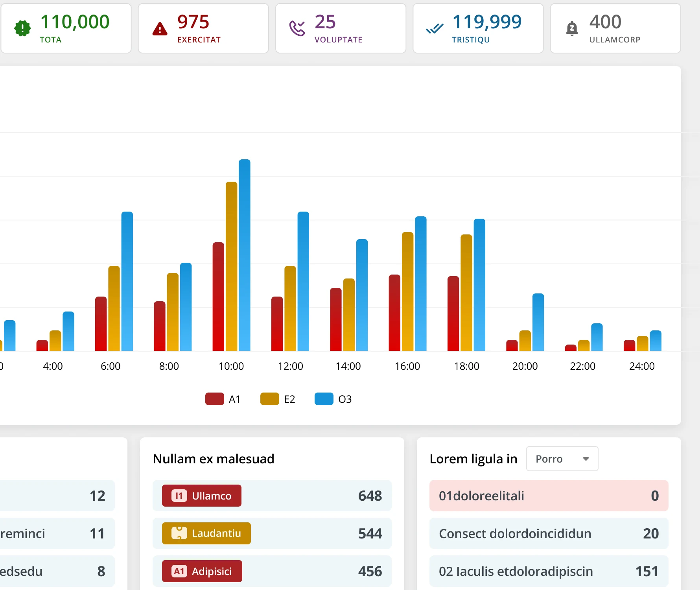Click the blue O3 bar at 20:00
This screenshot has height=590, width=700.
538,322
